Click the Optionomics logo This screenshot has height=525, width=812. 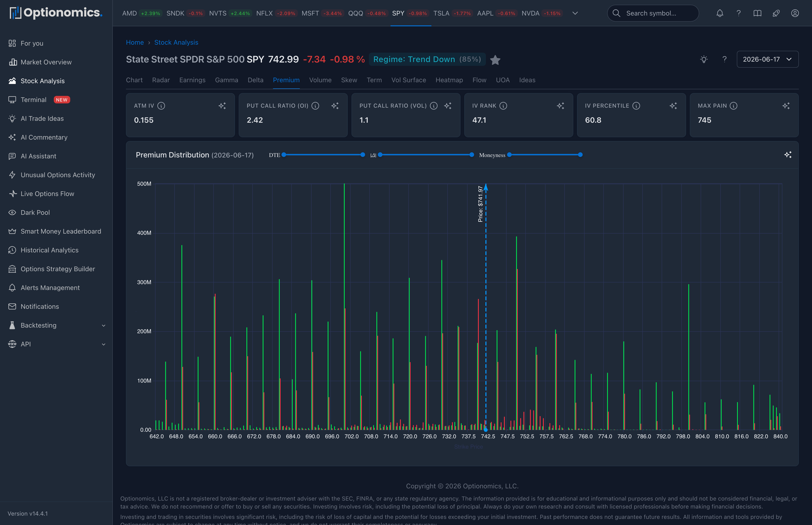click(56, 13)
